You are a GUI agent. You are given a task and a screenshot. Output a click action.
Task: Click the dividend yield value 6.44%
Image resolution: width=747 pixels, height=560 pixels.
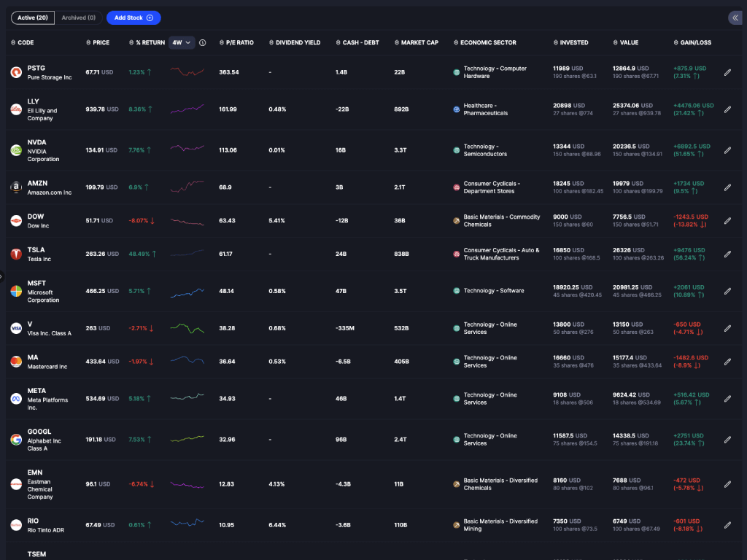click(277, 525)
